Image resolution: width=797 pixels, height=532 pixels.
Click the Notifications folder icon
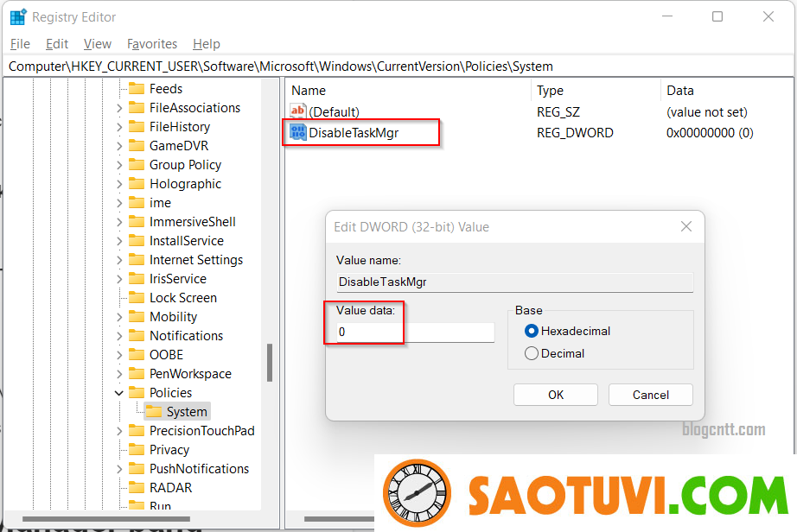(137, 336)
